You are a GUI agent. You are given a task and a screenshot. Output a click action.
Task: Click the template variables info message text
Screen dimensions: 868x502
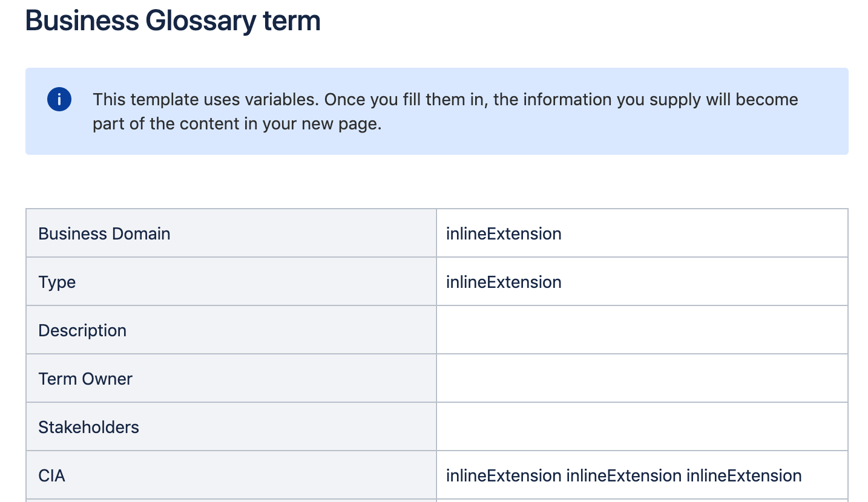point(445,100)
